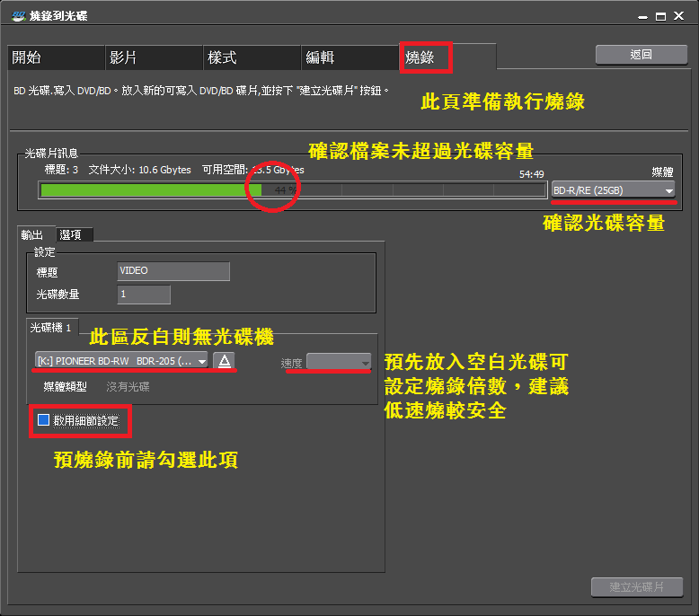Viewport: 699px width, 616px height.
Task: Open the 媒體 BD-R/RE (25GB) dropdown
Action: (x=614, y=190)
